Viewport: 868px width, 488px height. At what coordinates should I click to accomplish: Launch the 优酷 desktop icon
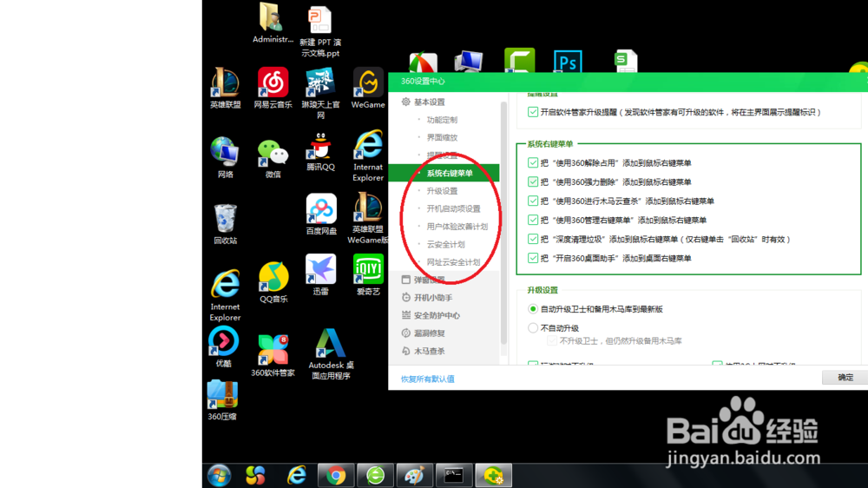click(224, 346)
